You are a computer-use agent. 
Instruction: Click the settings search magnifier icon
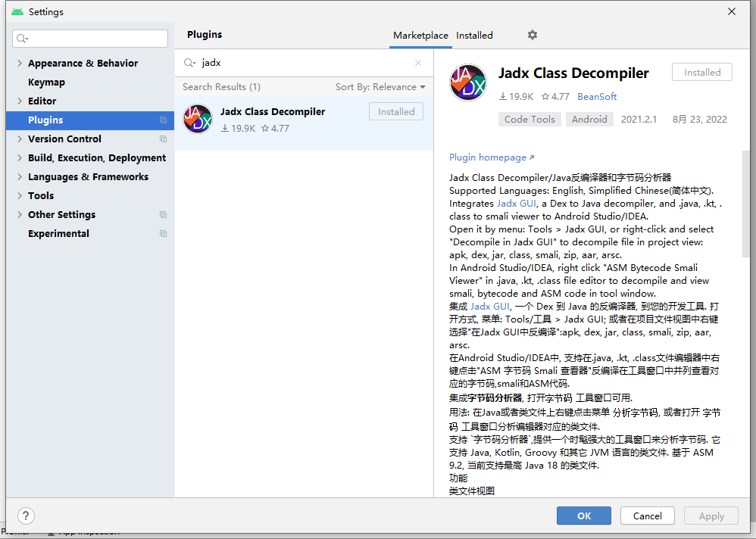(22, 39)
